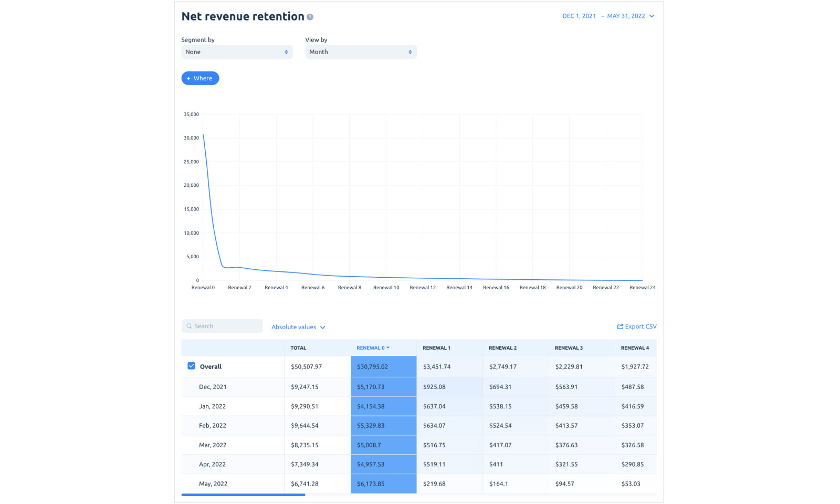Click the help icon beside Net revenue retention

point(310,17)
